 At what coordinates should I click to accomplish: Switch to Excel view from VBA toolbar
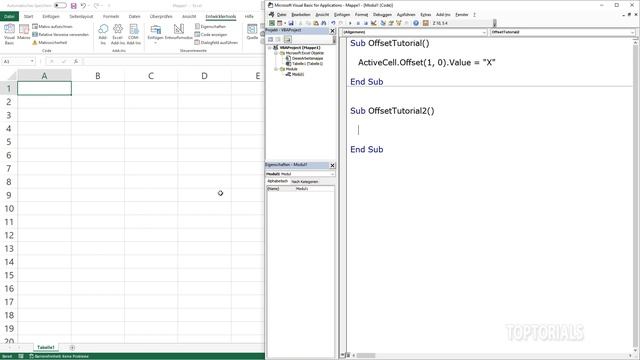point(272,23)
